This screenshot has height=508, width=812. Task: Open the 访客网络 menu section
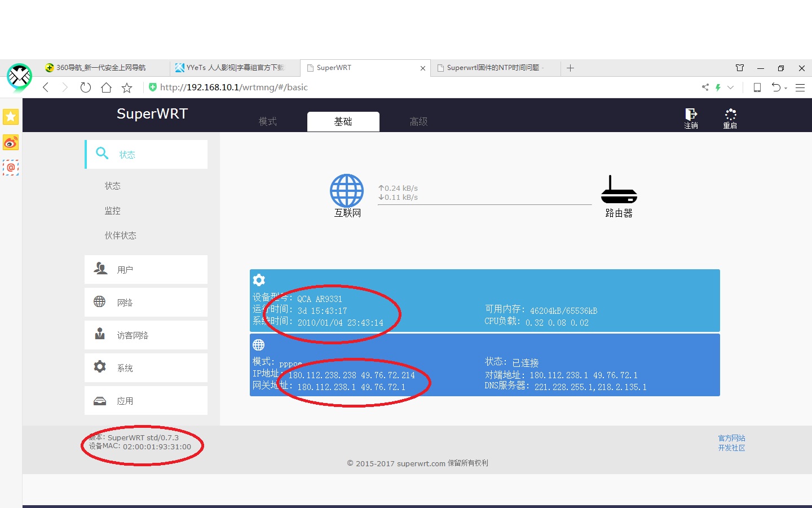click(146, 335)
